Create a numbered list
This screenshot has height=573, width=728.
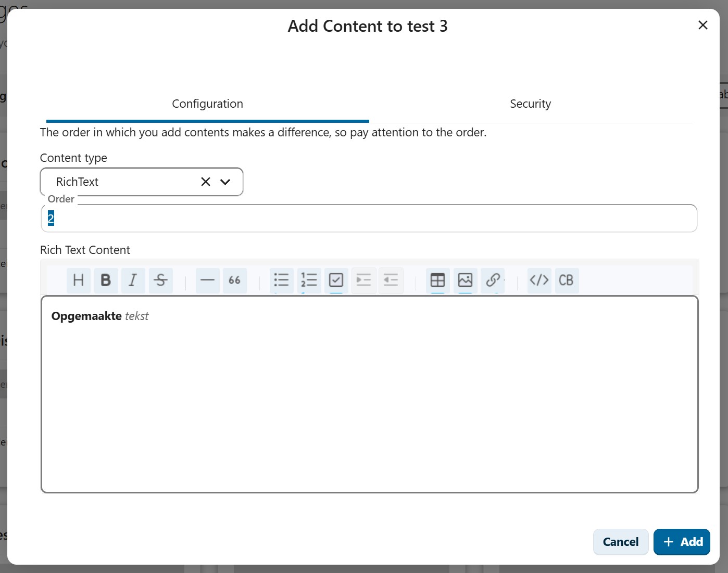tap(309, 281)
